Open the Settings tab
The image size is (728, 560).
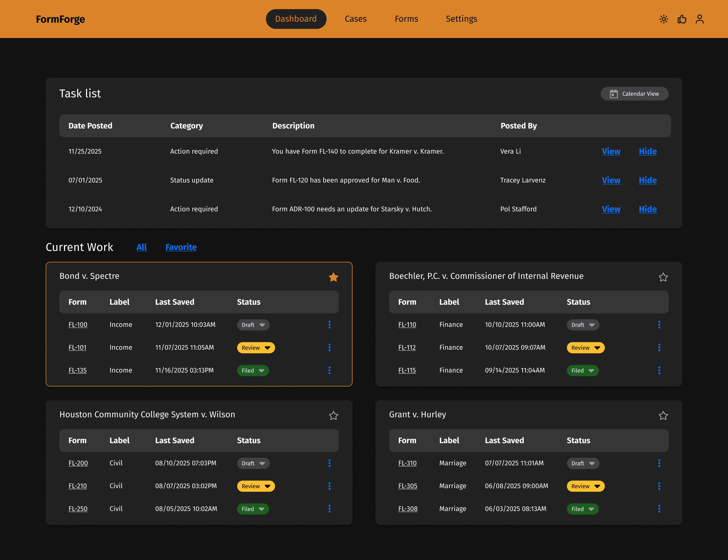pos(461,19)
